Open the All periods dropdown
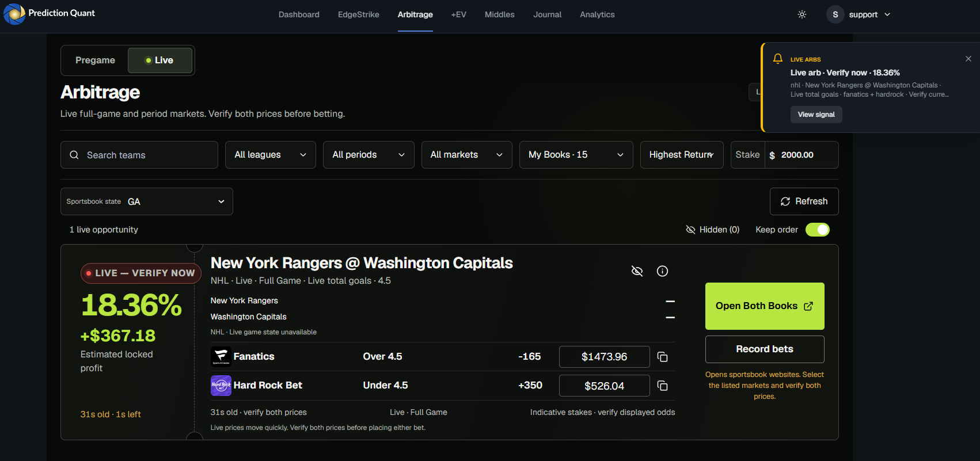Viewport: 980px width, 461px height. click(369, 155)
